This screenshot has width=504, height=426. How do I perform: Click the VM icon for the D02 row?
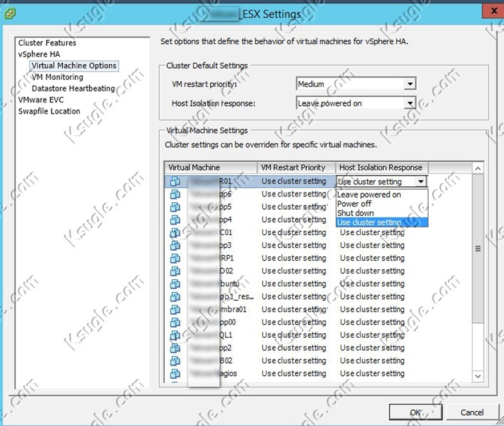[175, 271]
